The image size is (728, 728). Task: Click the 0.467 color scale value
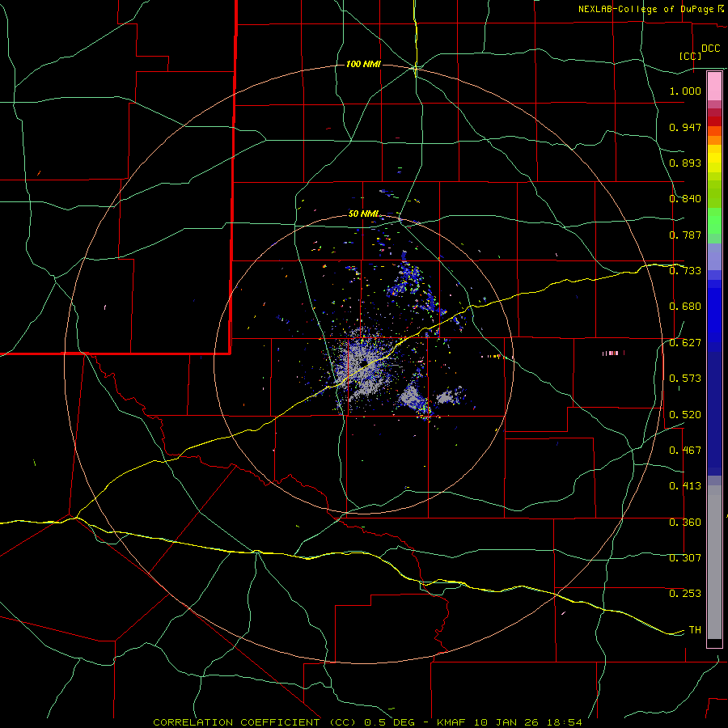685,451
